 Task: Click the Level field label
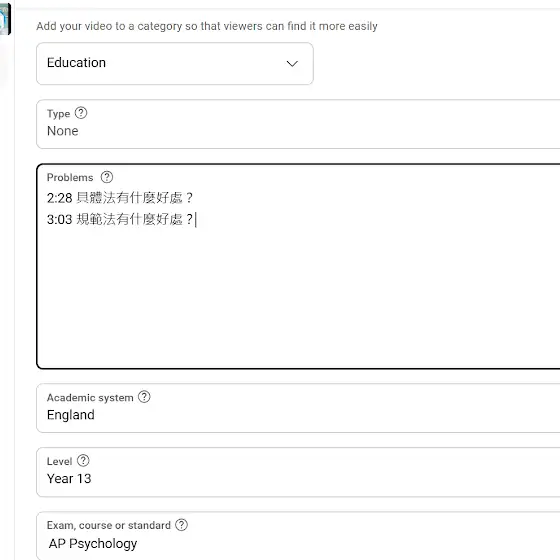[x=59, y=461]
